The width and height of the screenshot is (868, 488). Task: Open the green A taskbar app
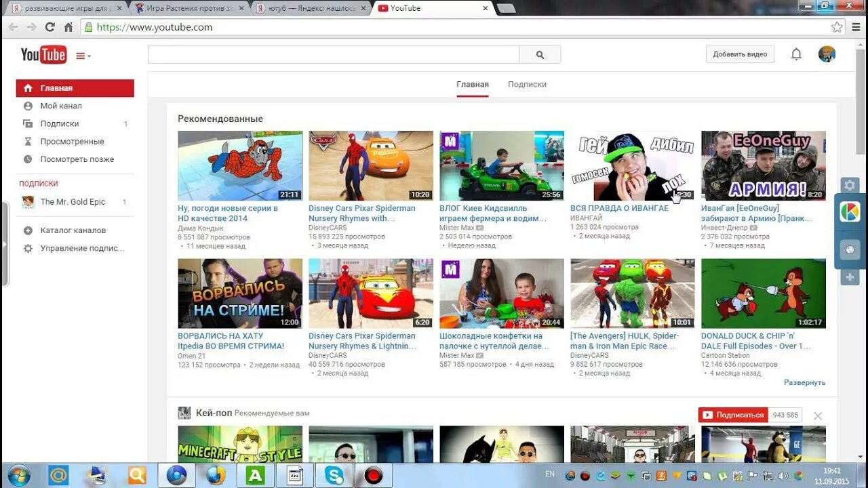coord(255,475)
